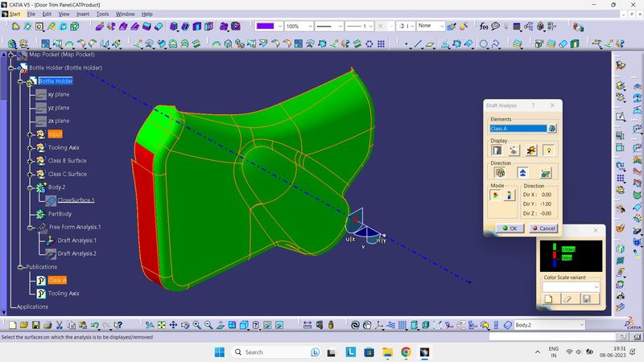Viewport: 644px width, 362px height.
Task: Expand the Input tree node
Action: tap(30, 134)
